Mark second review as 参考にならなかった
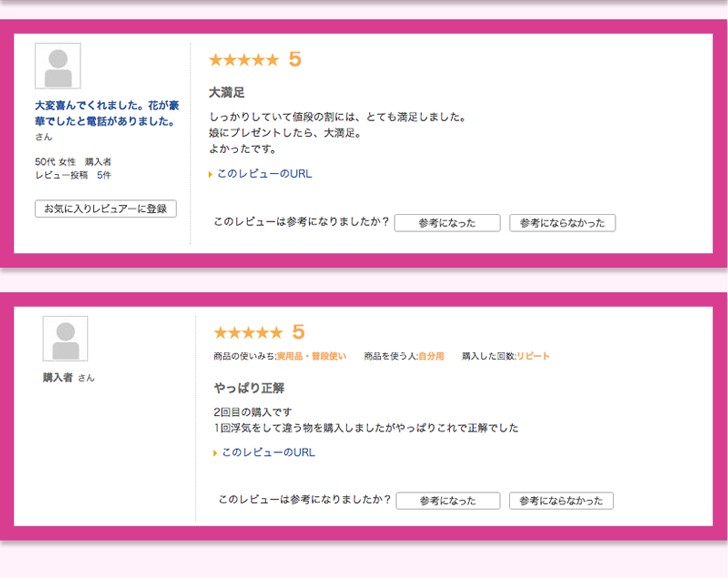 click(561, 501)
